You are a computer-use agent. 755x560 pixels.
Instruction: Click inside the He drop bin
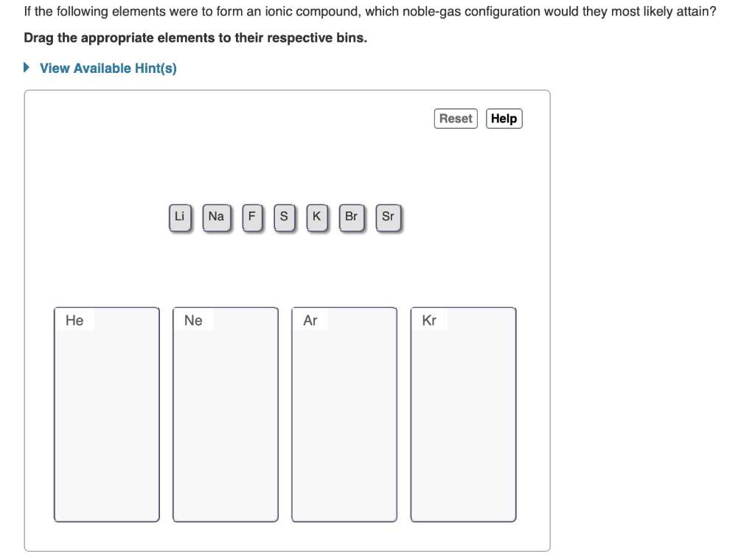pyautogui.click(x=106, y=413)
